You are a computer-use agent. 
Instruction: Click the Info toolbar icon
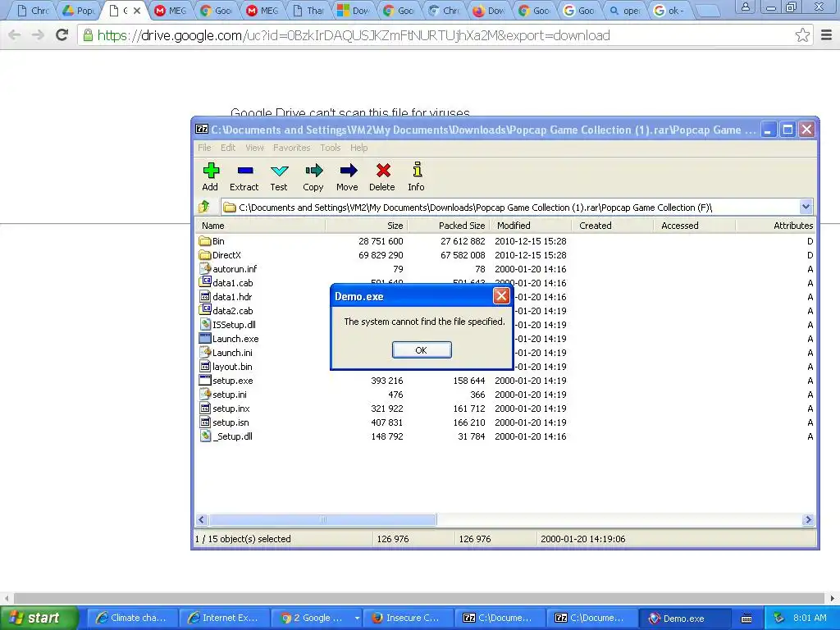coord(417,170)
